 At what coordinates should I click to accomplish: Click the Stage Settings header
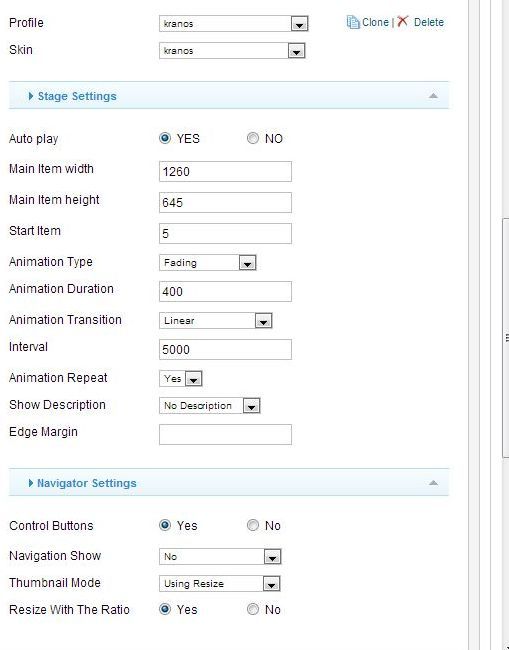[229, 96]
